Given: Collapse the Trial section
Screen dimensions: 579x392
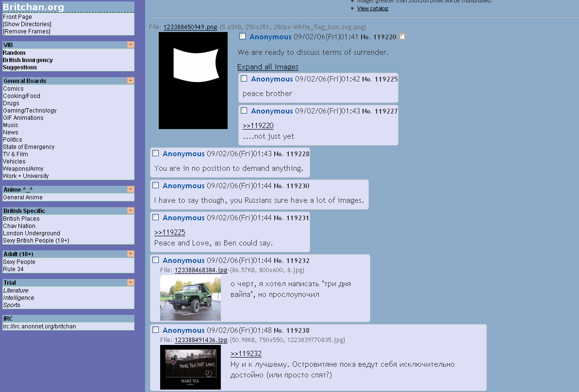Looking at the screenshot, I should 131,282.
